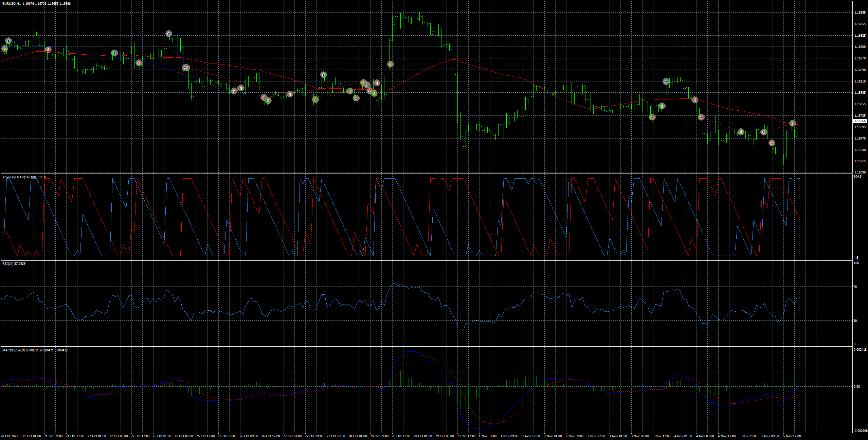Click the lowest red entry arrow on 5 Nov

click(x=772, y=143)
